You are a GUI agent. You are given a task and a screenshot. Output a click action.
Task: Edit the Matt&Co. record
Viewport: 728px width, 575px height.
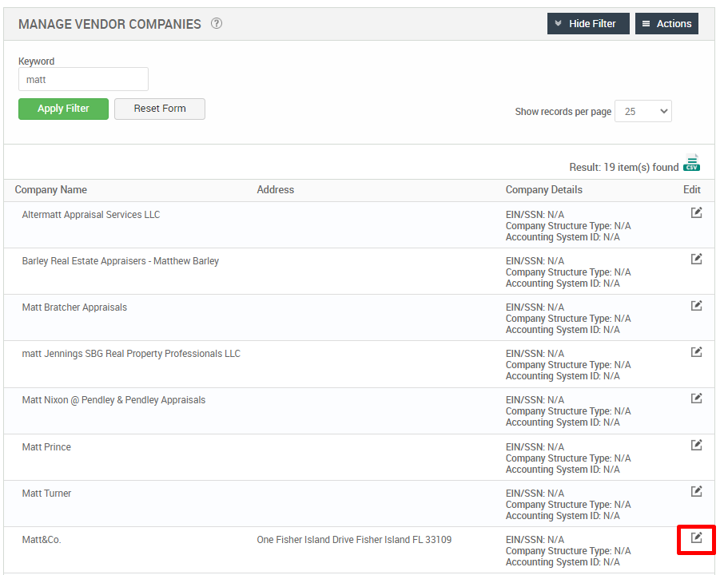tap(696, 539)
